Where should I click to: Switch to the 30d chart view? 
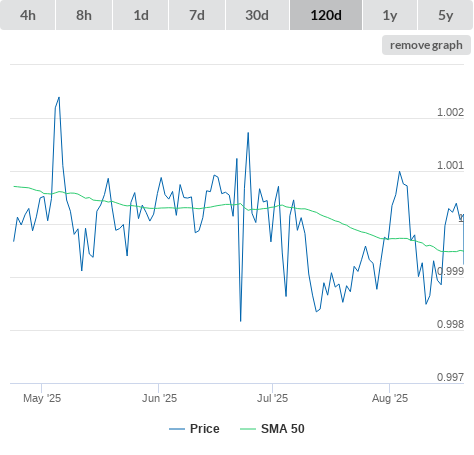257,15
